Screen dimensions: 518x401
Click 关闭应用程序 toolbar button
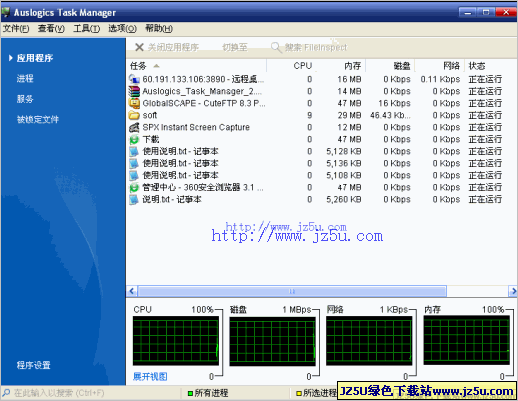167,47
